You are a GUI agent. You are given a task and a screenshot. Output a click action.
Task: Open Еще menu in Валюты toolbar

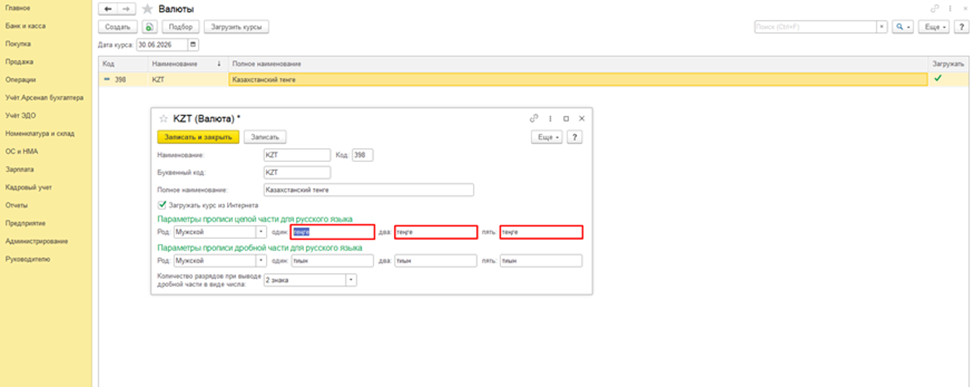(934, 27)
